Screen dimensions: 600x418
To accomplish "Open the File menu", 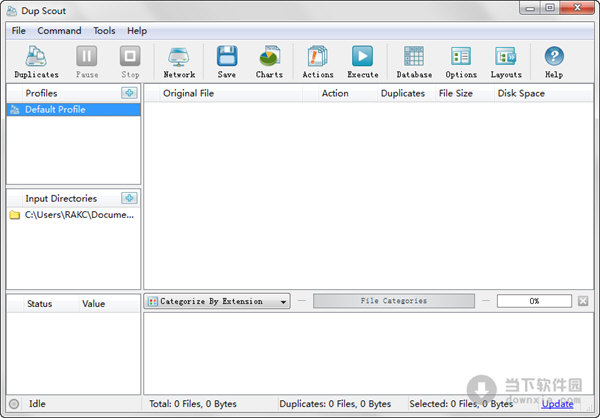I will tap(18, 31).
